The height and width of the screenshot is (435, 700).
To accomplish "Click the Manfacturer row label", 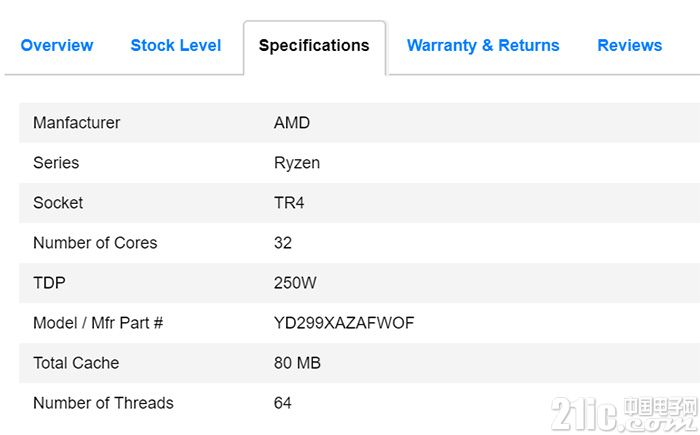I will (76, 123).
